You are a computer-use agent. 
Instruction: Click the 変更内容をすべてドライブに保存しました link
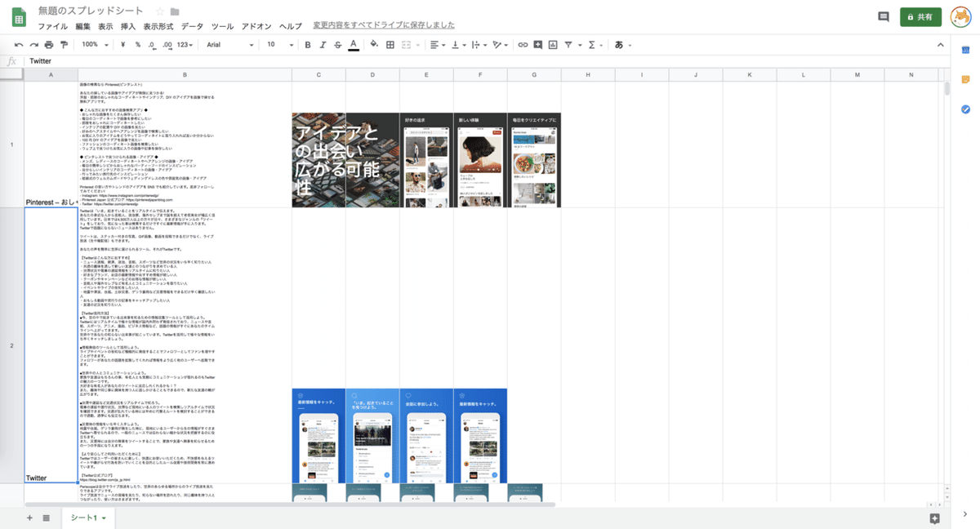(384, 26)
